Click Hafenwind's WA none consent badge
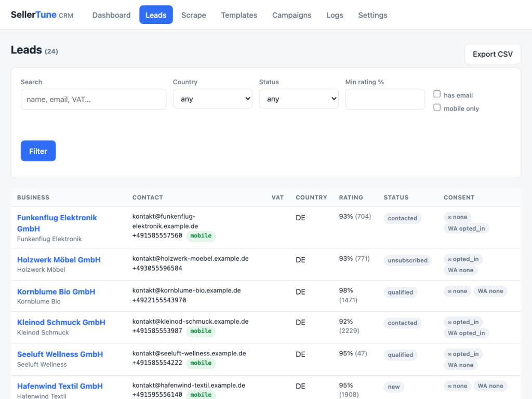The image size is (532, 399). [x=490, y=386]
